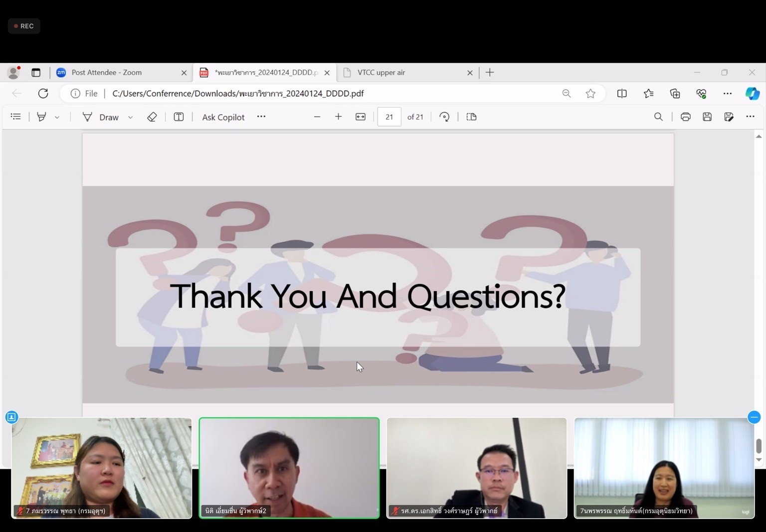Expand the Highlight color dropdown arrow
The width and height of the screenshot is (766, 532).
click(57, 117)
